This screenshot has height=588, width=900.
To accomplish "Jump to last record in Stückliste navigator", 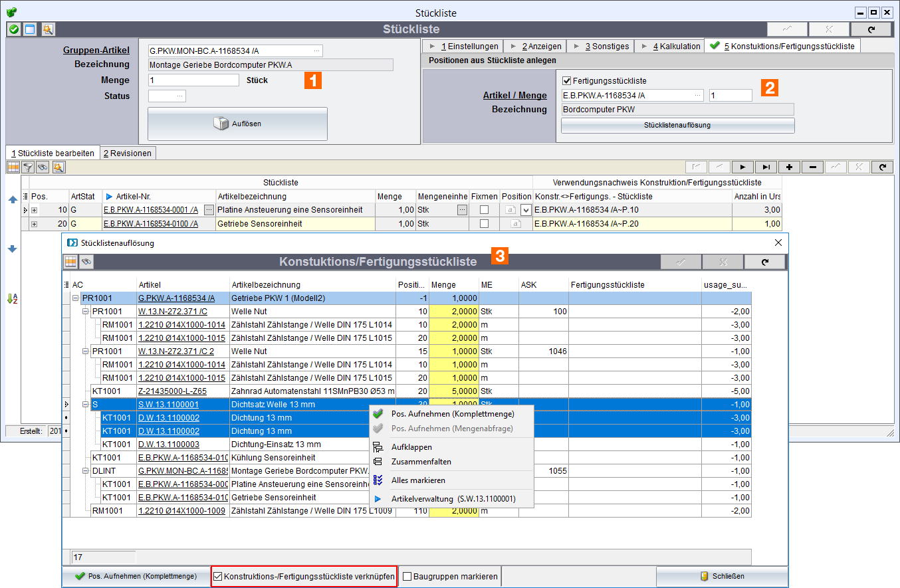I will [766, 167].
